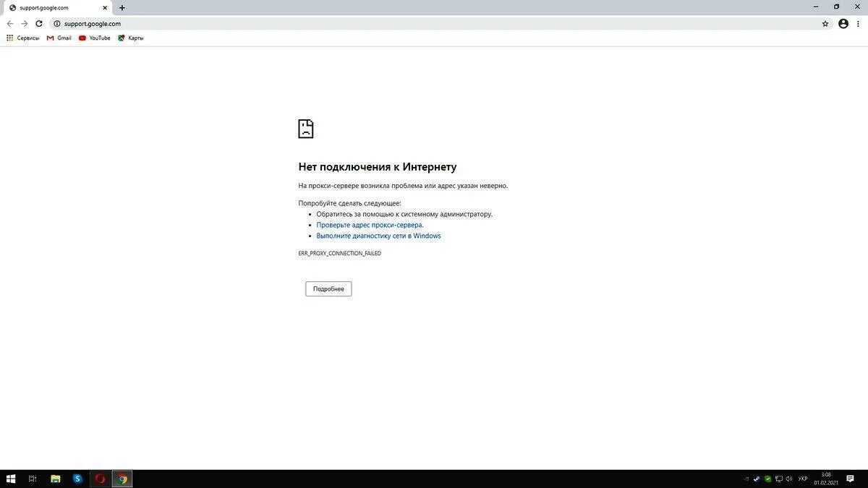Open the Сервисы apps grid shortcut

pyautogui.click(x=23, y=38)
